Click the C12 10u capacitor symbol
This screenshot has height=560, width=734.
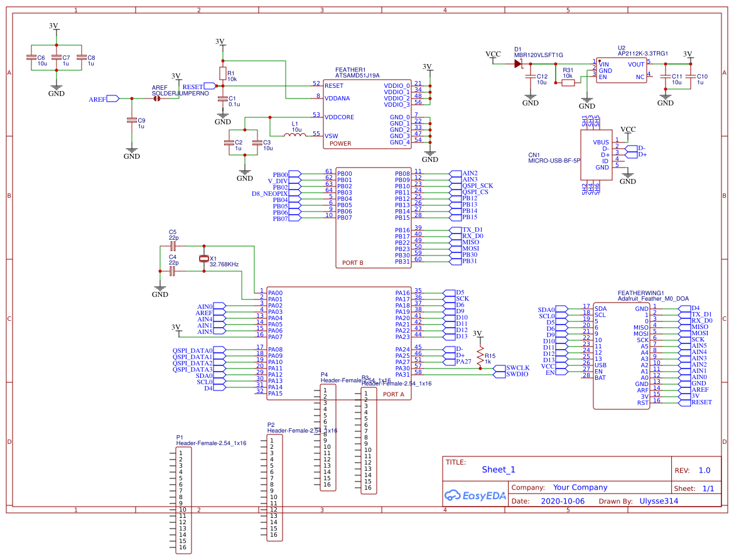[x=531, y=77]
